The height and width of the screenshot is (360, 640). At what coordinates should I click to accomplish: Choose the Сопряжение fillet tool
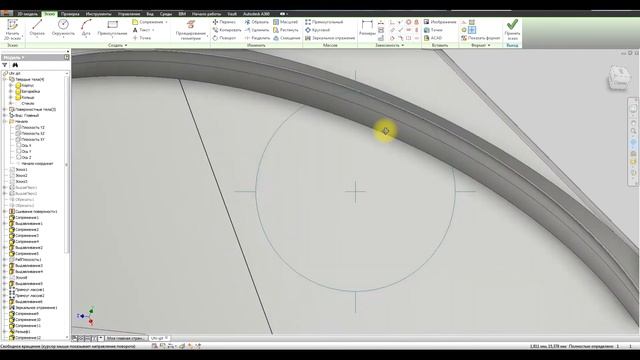[x=147, y=22]
